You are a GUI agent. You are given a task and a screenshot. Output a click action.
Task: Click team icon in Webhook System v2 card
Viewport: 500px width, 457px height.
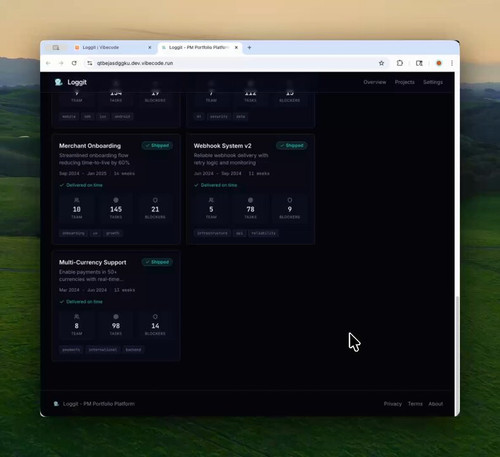point(211,200)
